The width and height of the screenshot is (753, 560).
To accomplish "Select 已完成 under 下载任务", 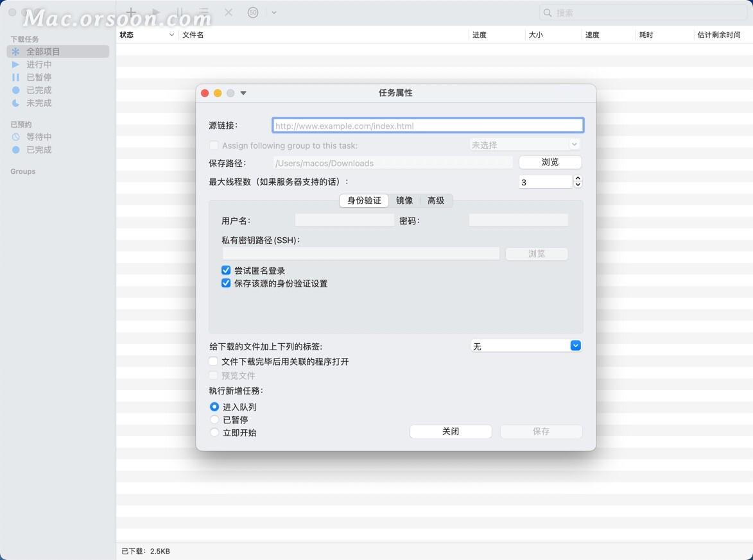I will click(x=39, y=90).
